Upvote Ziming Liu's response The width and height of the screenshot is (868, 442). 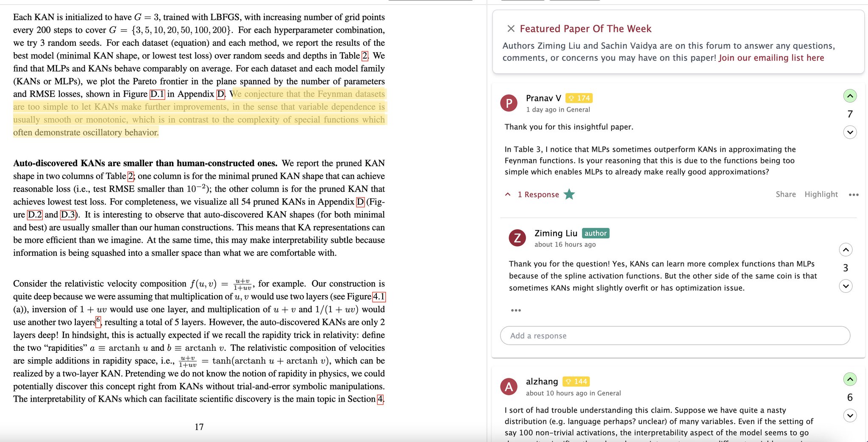[846, 250]
